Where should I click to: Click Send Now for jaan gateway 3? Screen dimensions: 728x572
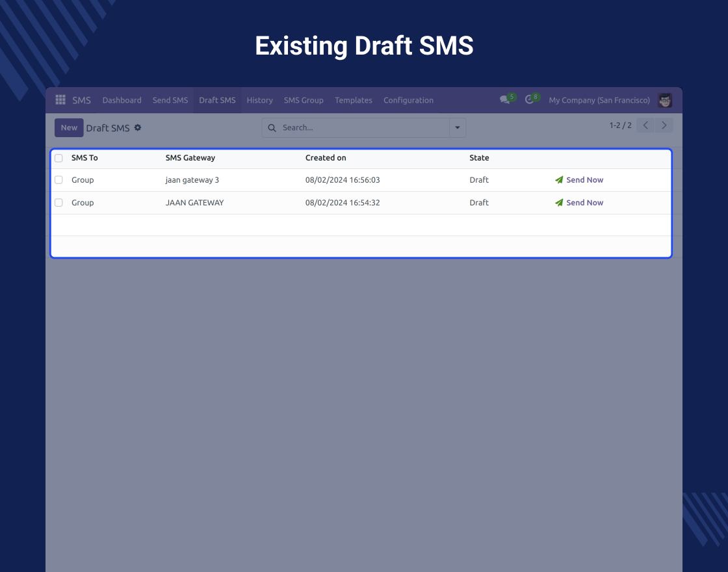coord(579,180)
